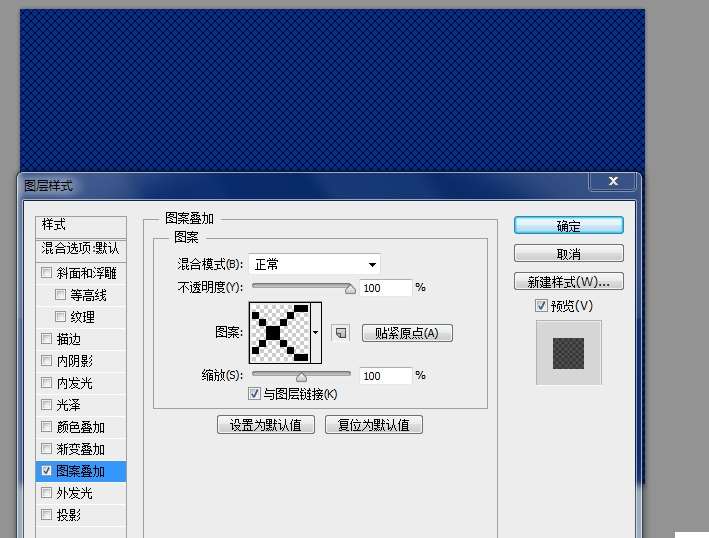Image resolution: width=709 pixels, height=538 pixels.
Task: Uncheck 与图层链接 option
Action: [254, 394]
